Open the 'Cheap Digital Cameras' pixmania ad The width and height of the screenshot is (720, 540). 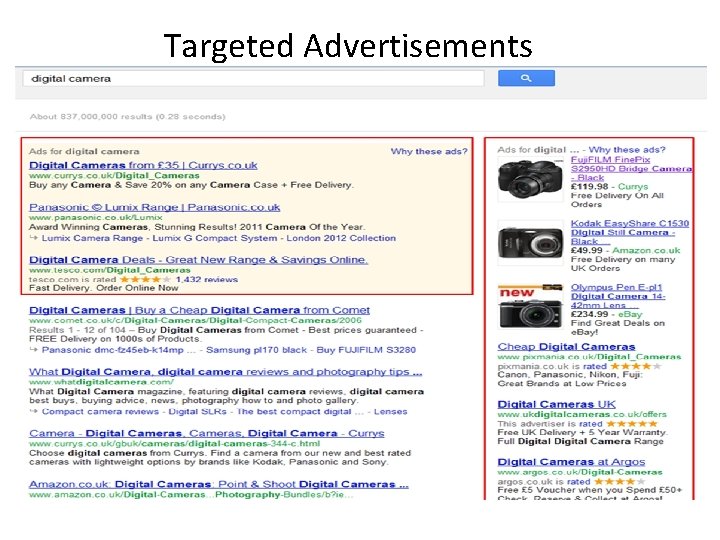point(566,347)
